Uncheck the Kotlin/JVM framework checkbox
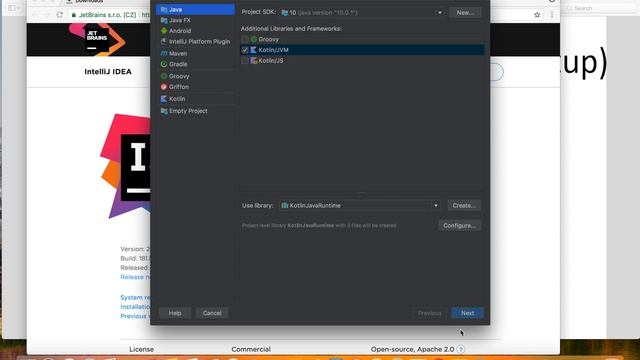 pos(245,50)
